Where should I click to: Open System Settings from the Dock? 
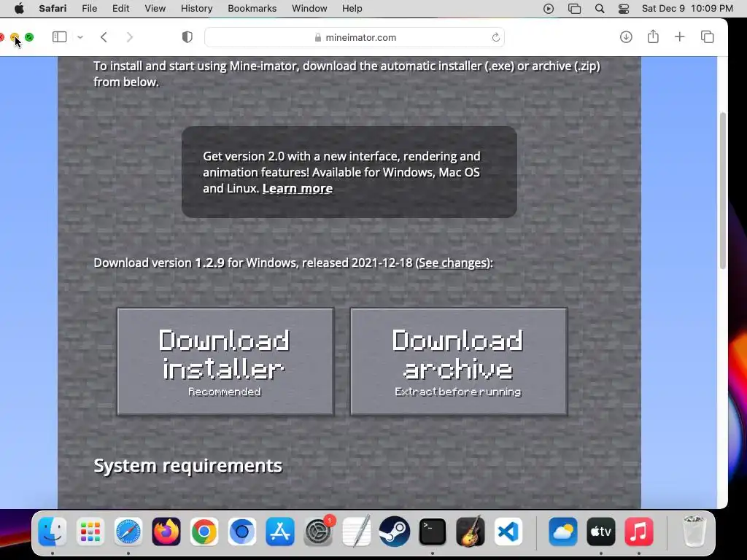pos(318,532)
